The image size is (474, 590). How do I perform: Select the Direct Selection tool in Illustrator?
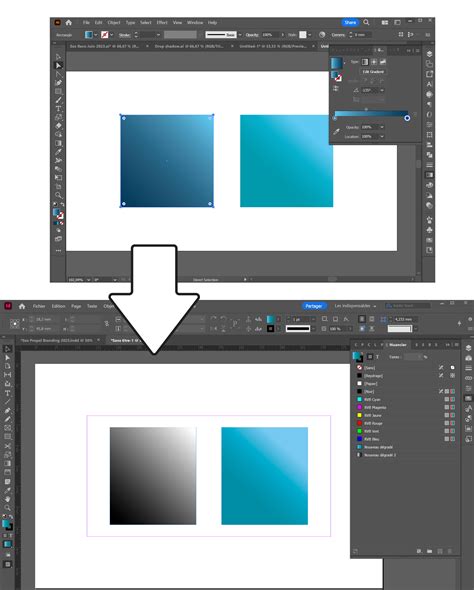tap(58, 65)
